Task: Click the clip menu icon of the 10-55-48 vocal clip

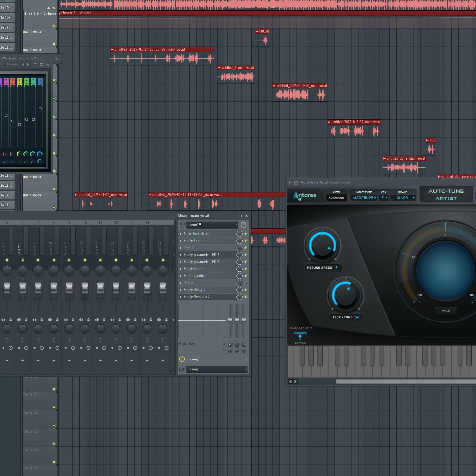Action: click(112, 50)
